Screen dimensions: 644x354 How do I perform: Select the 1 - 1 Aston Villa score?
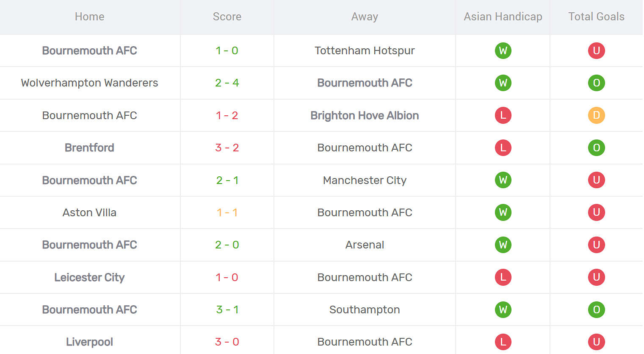tap(227, 212)
